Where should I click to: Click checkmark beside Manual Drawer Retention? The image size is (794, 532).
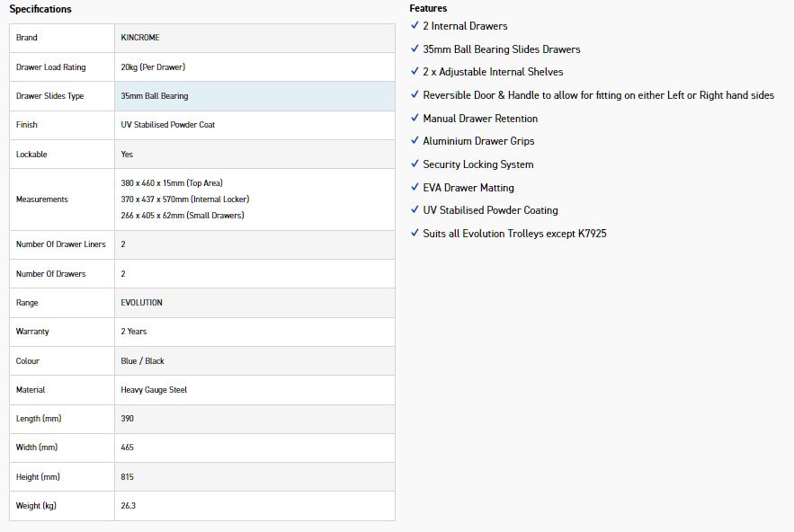point(415,118)
